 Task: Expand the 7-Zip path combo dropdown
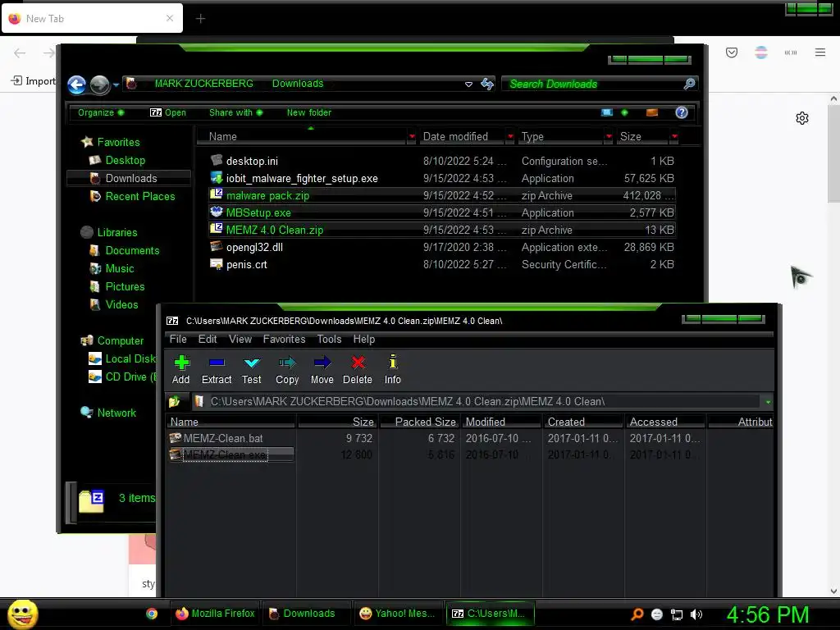pyautogui.click(x=768, y=402)
